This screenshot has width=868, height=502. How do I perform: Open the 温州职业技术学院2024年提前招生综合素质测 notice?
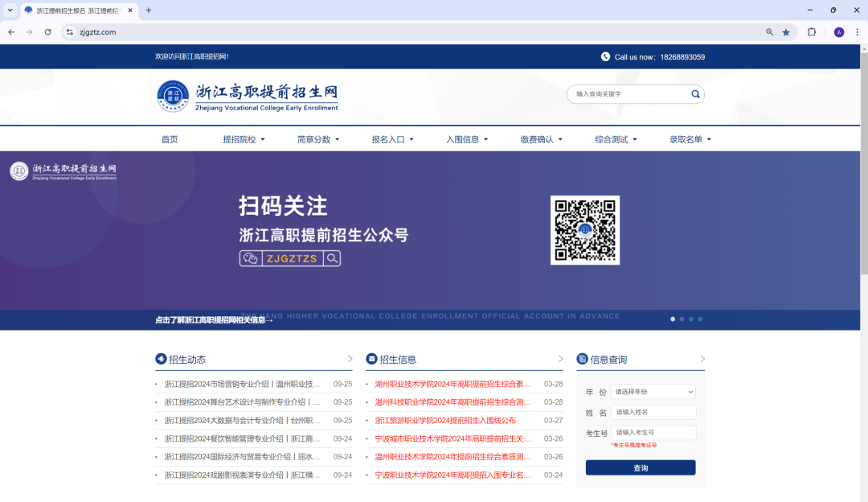coord(452,457)
